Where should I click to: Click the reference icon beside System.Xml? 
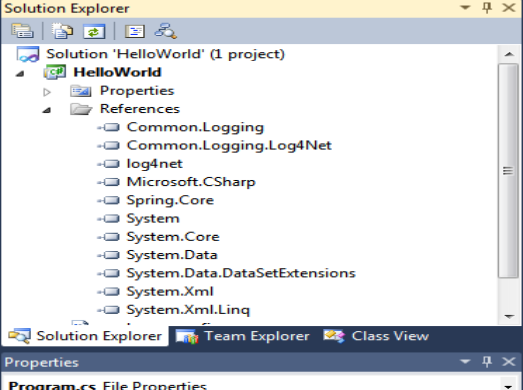pos(108,292)
